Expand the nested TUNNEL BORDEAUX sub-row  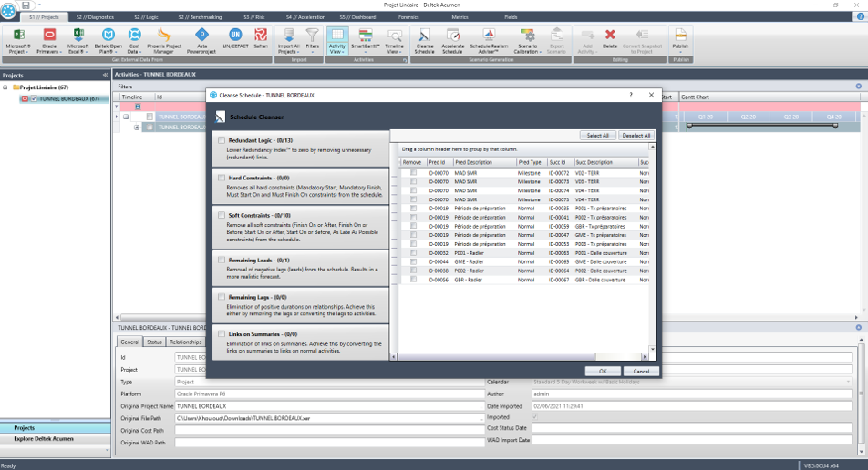[x=137, y=128]
